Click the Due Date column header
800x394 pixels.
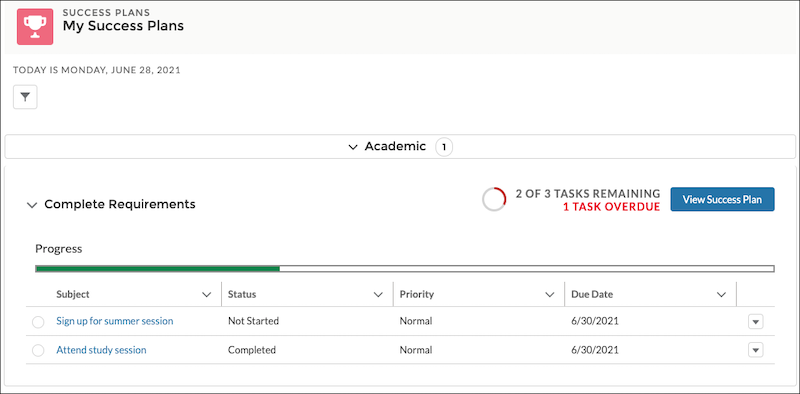click(x=592, y=294)
